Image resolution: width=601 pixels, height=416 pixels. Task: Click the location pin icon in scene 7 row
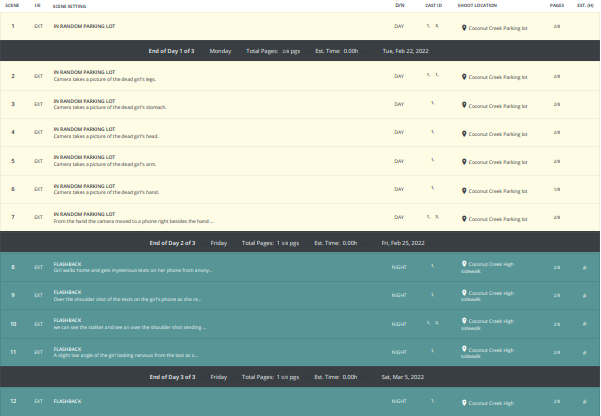pyautogui.click(x=464, y=219)
